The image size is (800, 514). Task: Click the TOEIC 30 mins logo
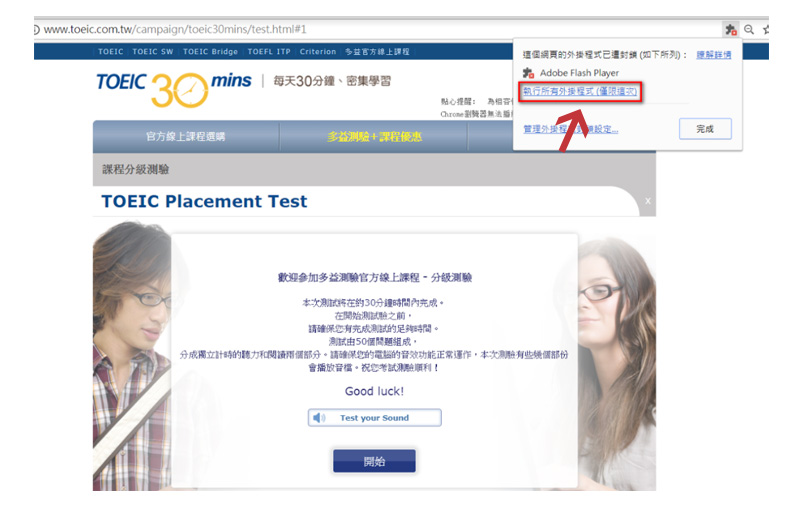pyautogui.click(x=174, y=89)
